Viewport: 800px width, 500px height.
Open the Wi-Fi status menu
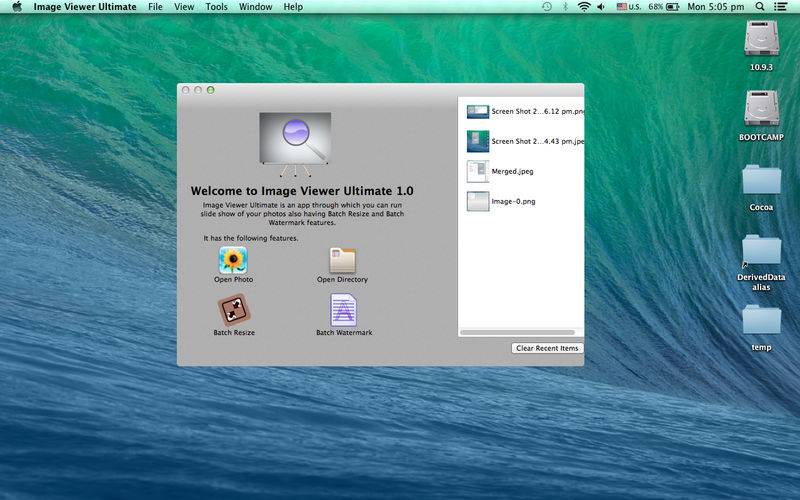point(584,7)
